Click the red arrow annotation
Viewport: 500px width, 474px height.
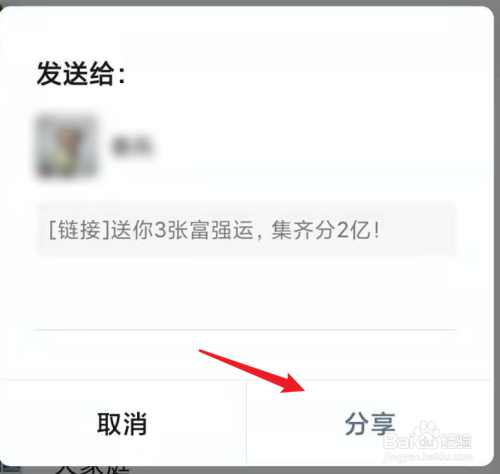click(252, 371)
